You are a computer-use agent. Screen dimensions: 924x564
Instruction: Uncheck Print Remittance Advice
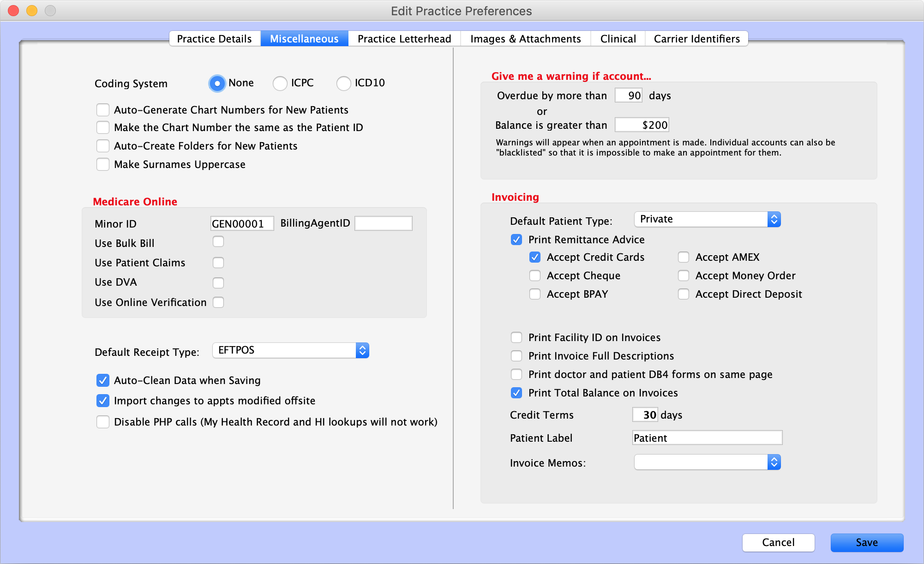[x=516, y=240]
